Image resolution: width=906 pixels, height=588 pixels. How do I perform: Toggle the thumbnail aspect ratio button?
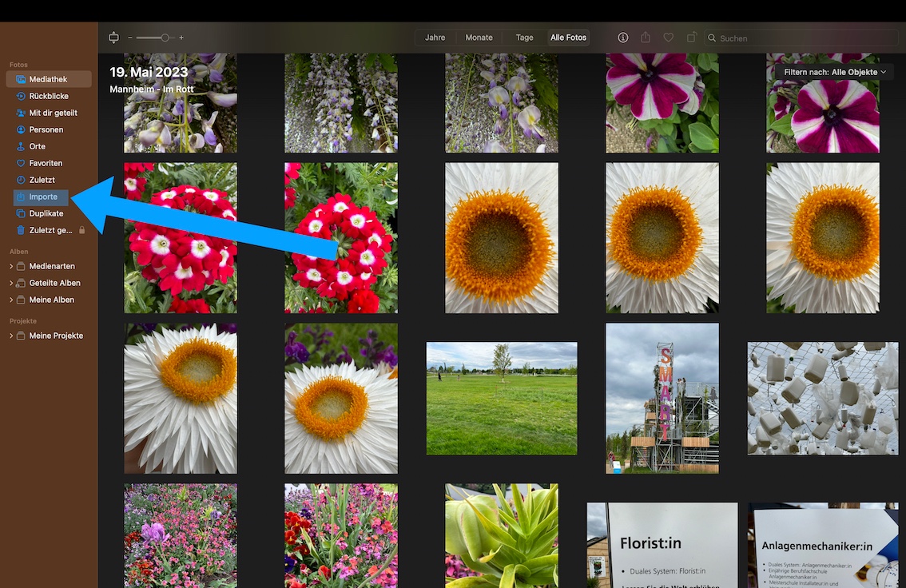pos(113,38)
